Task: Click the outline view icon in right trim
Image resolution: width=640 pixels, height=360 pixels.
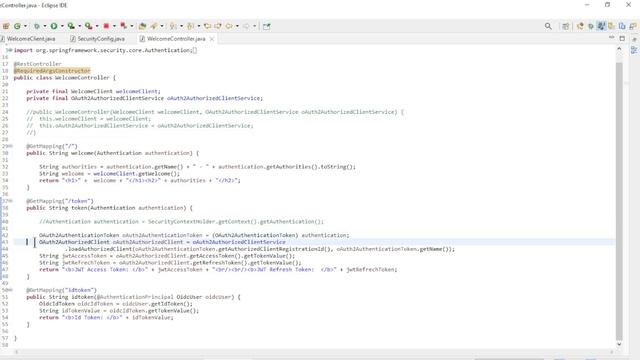Action: [634, 50]
